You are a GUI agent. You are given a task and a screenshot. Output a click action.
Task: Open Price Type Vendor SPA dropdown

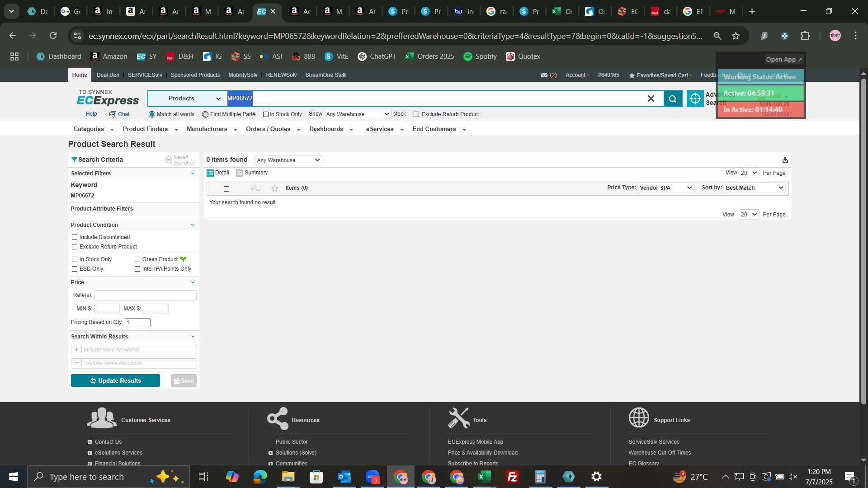[x=665, y=188]
